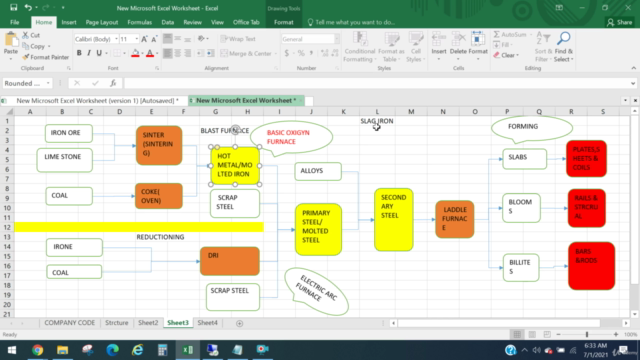Open the Drawing Tools Format tab
This screenshot has height=360, width=640.
(284, 22)
